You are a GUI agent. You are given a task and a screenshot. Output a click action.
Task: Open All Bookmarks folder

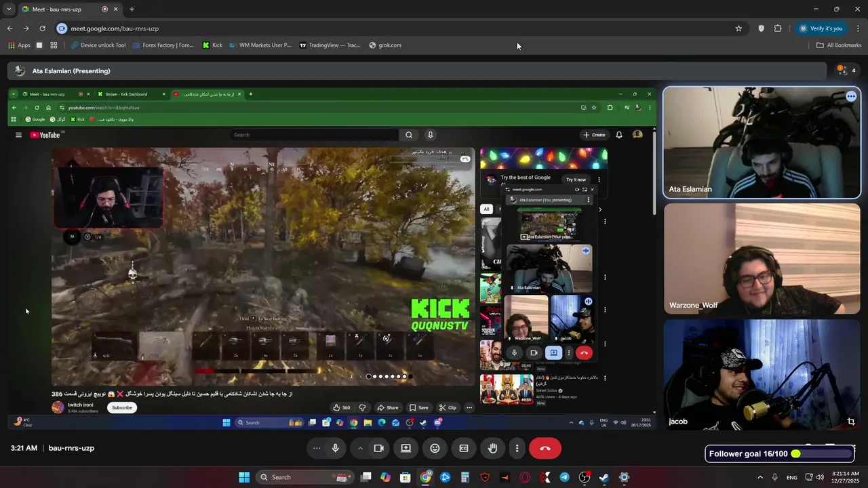[x=839, y=45]
